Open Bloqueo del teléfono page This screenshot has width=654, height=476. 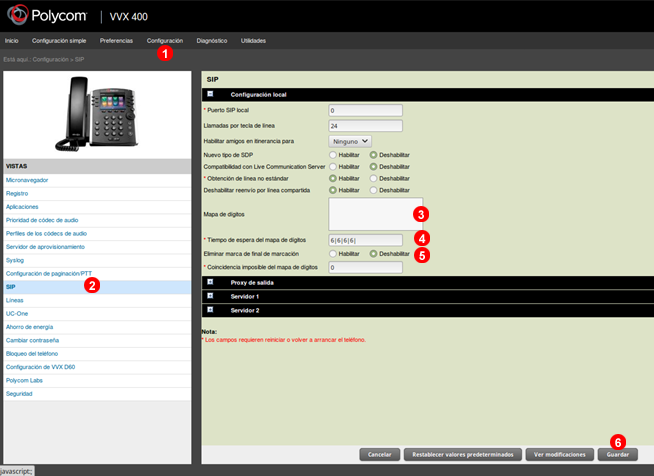97,354
